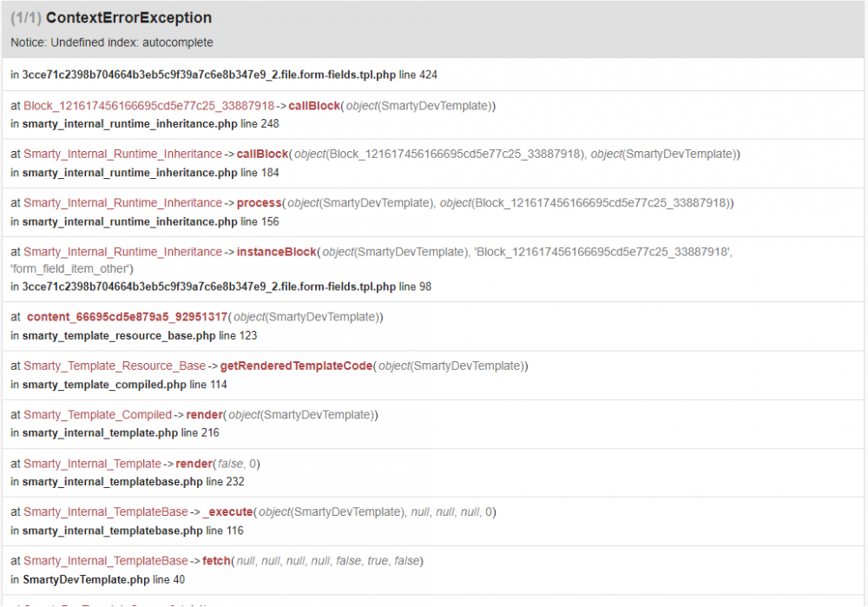Click smarty_internal_template.php line 216
Screen dimensions: 868x607
coord(121,433)
